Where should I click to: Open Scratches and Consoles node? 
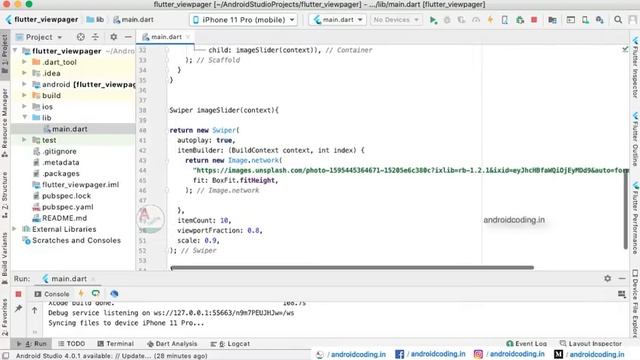click(x=76, y=240)
